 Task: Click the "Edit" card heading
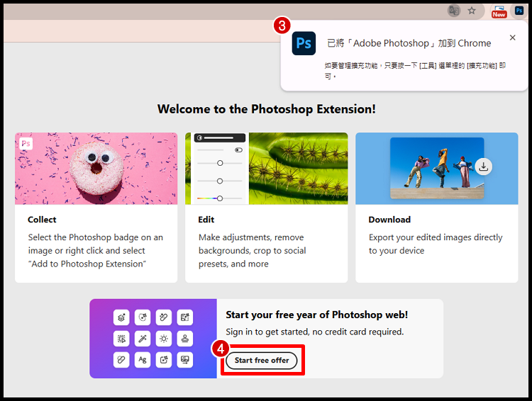click(x=206, y=220)
